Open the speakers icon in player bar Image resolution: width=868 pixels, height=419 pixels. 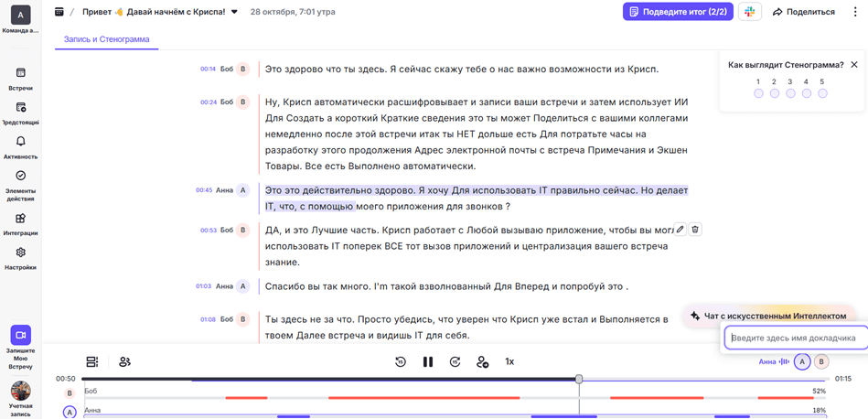(124, 362)
